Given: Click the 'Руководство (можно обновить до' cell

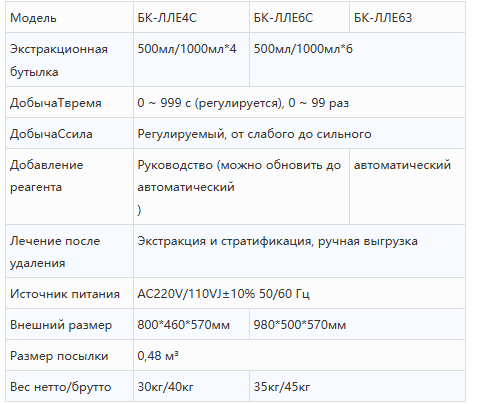Looking at the screenshot, I should coord(241,187).
